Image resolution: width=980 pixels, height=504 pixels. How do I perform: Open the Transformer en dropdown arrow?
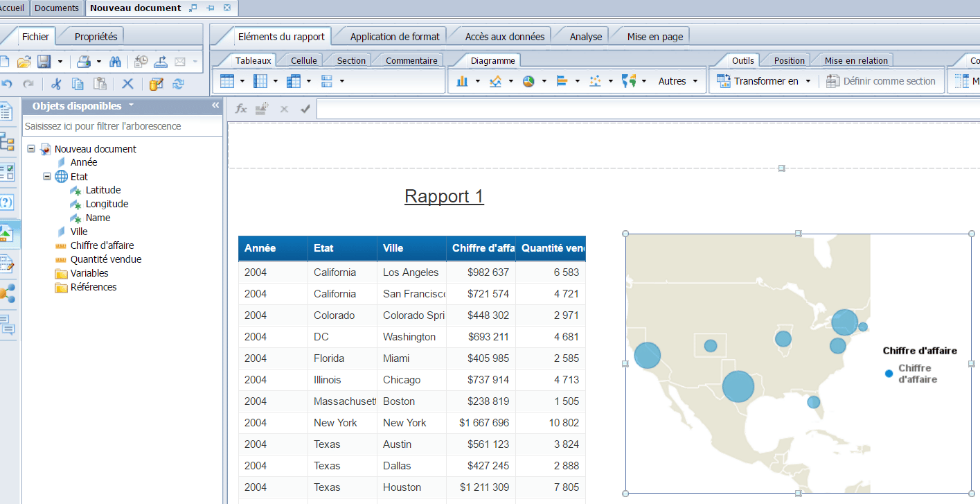point(808,81)
